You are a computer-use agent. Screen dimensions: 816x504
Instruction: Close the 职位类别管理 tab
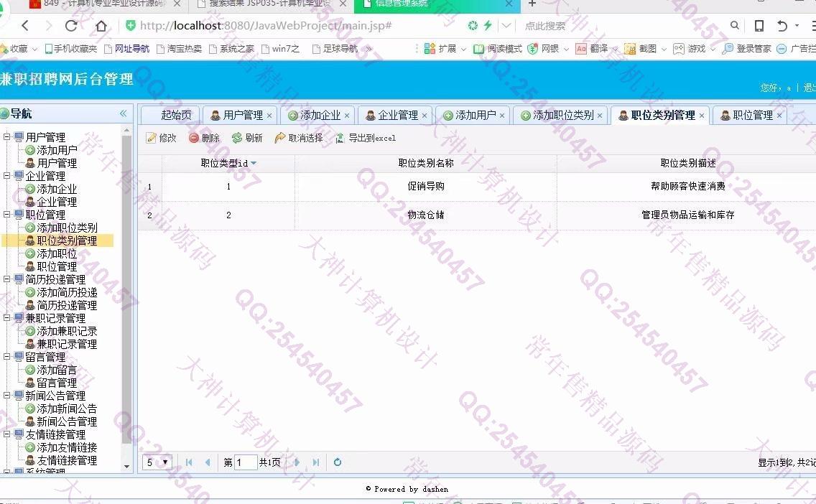tap(702, 116)
